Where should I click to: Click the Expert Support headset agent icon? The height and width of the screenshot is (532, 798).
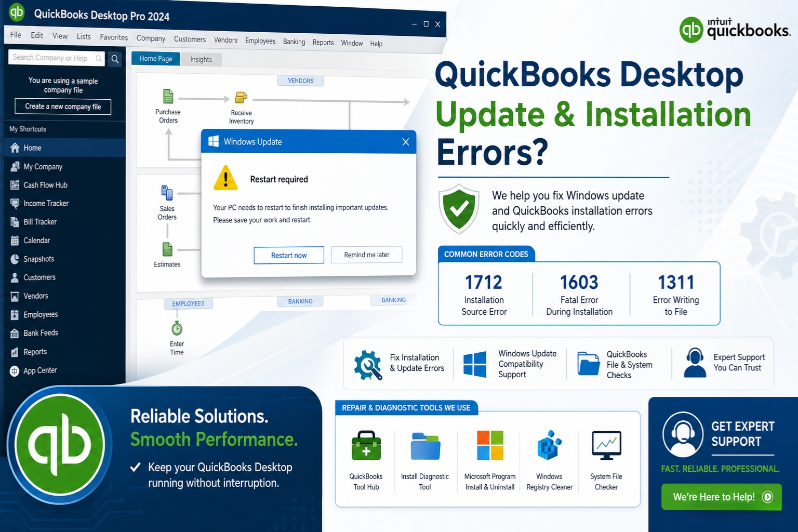(695, 363)
